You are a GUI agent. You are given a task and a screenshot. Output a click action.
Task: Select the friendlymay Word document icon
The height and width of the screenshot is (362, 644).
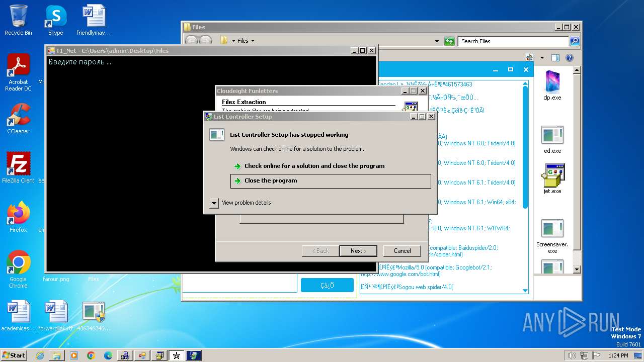click(94, 20)
